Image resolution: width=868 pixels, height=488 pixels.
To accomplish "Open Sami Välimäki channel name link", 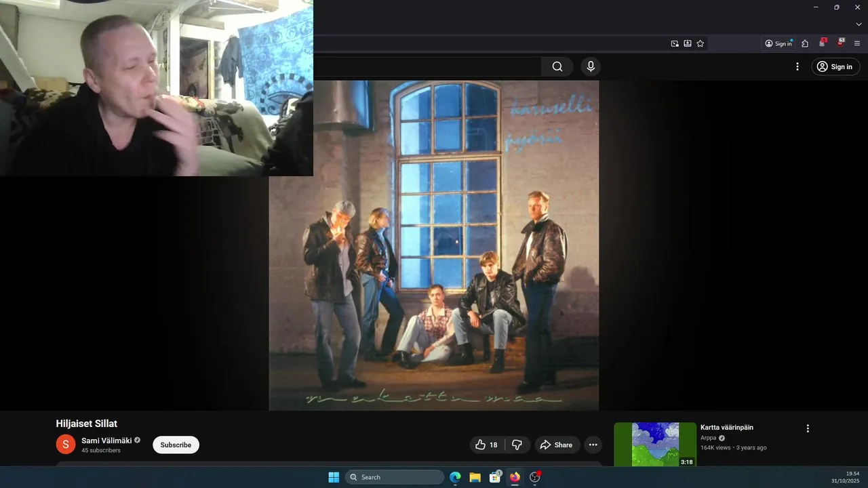I will (106, 440).
